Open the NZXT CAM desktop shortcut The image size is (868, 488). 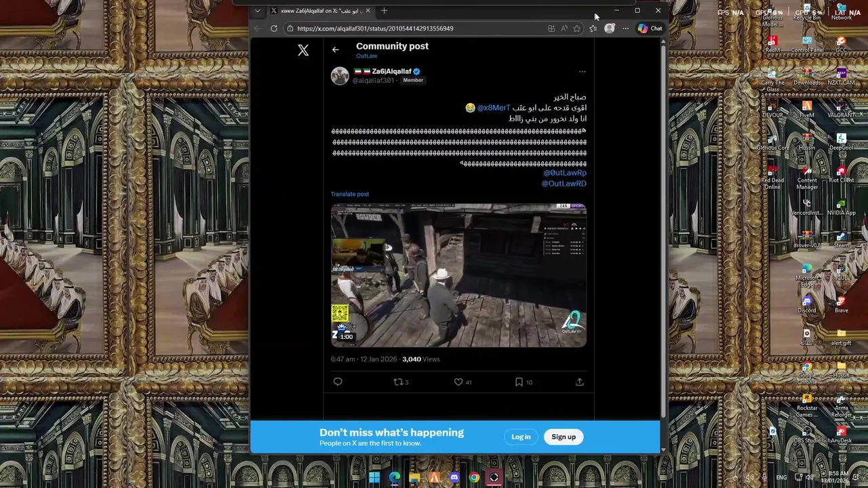pos(842,76)
